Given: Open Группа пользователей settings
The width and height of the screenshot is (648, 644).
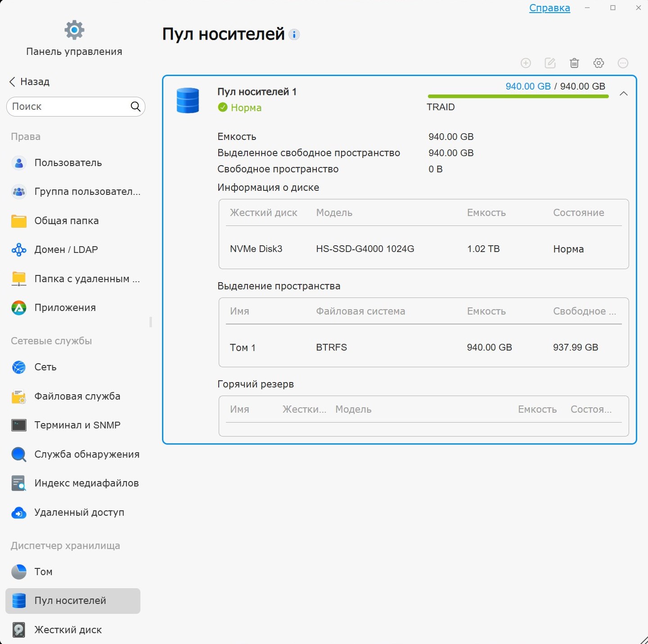Looking at the screenshot, I should [x=76, y=192].
